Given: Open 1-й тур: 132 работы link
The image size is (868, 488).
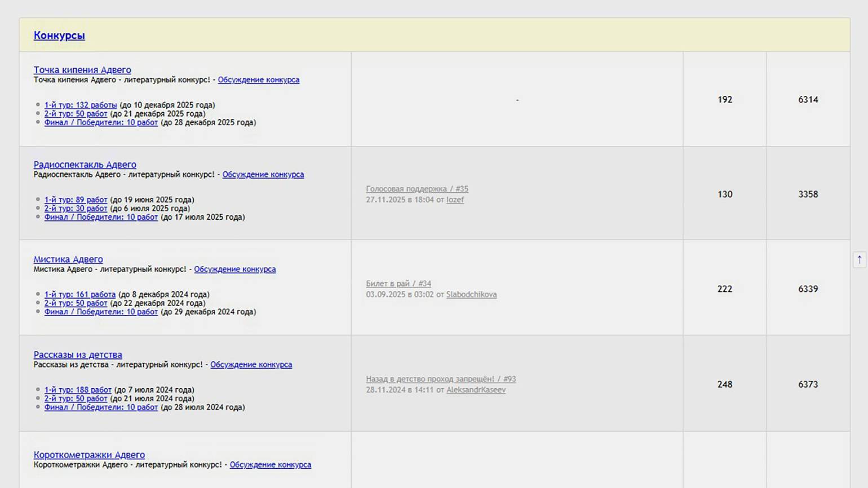Looking at the screenshot, I should (x=81, y=105).
